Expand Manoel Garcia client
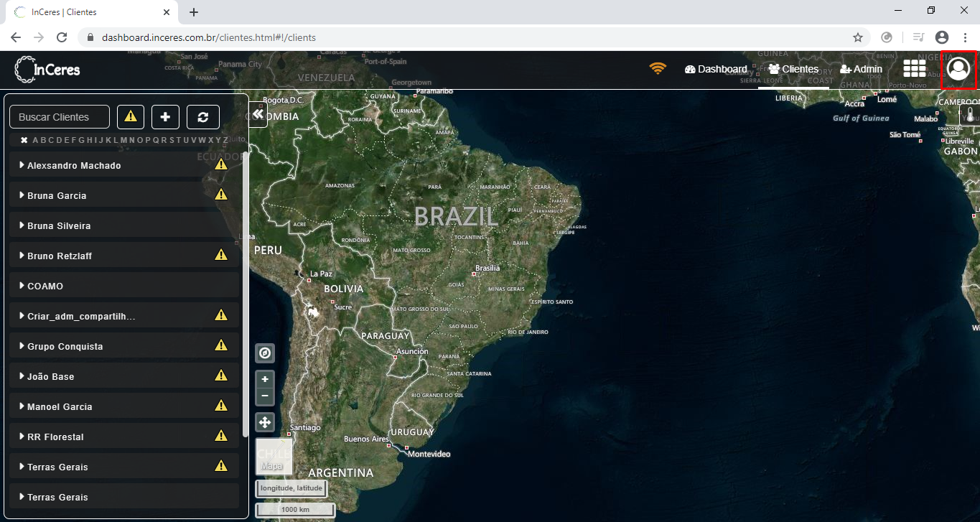980x522 pixels. [x=22, y=406]
